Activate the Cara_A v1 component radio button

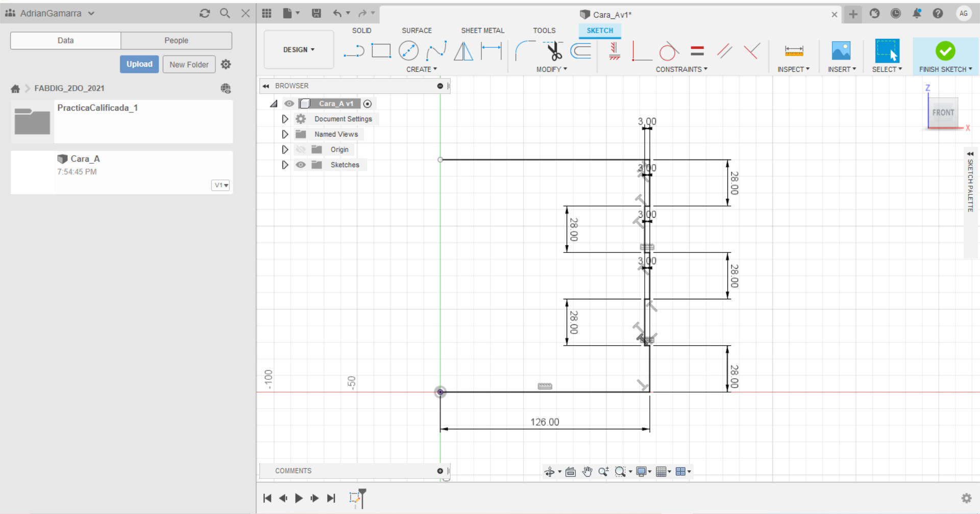tap(367, 104)
